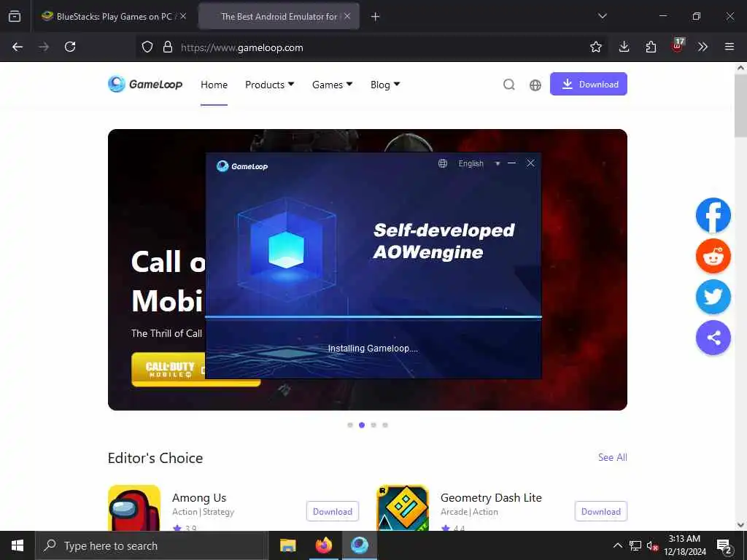Select the Home menu item
Image resolution: width=747 pixels, height=560 pixels.
(214, 85)
